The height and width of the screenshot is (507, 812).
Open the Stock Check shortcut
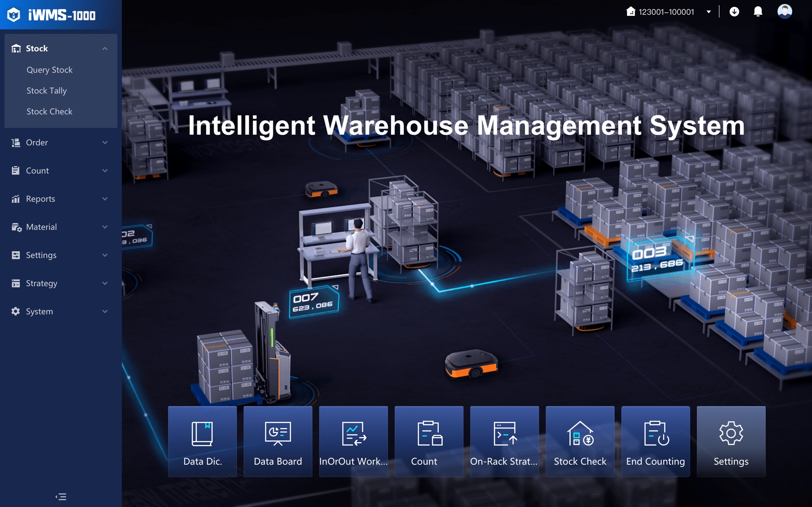coord(580,441)
